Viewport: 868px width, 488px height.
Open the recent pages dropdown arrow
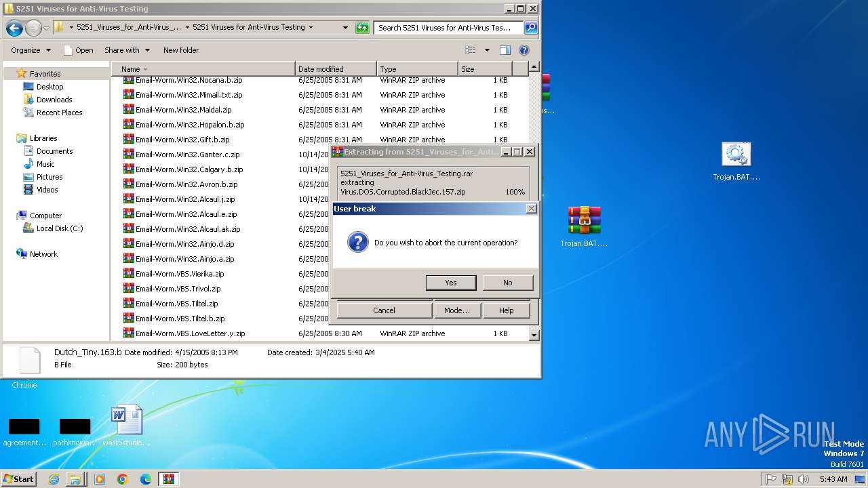point(46,28)
